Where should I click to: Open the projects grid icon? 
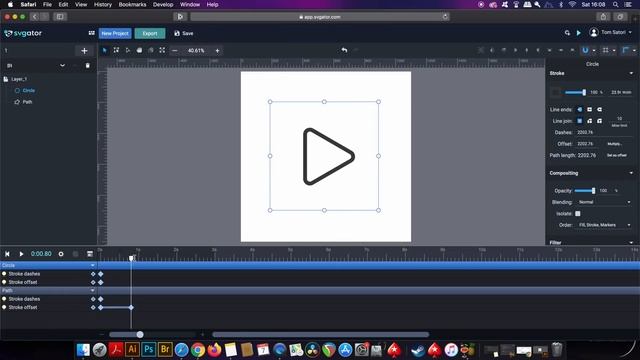(x=91, y=33)
